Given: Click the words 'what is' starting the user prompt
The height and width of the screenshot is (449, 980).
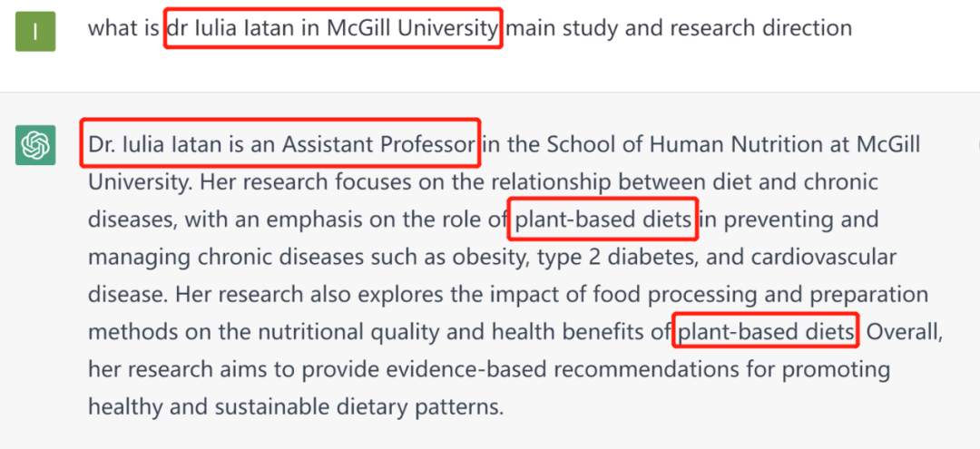Looking at the screenshot, I should click(x=123, y=28).
